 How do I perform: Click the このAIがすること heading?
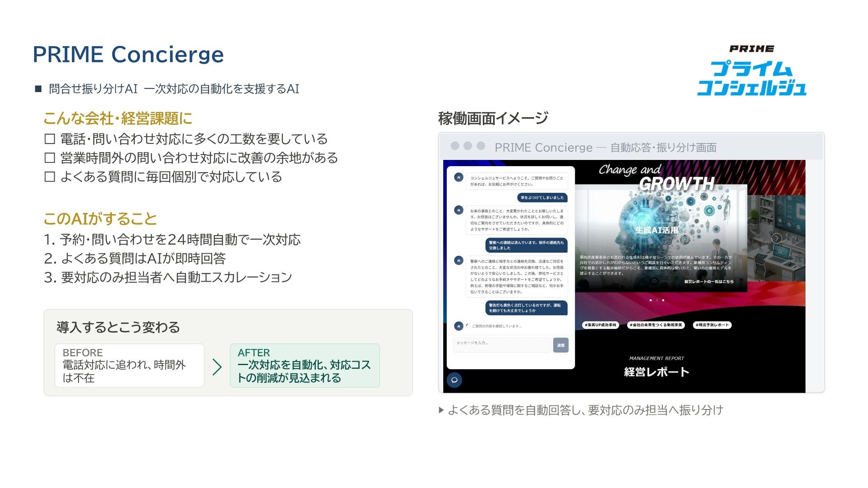100,219
